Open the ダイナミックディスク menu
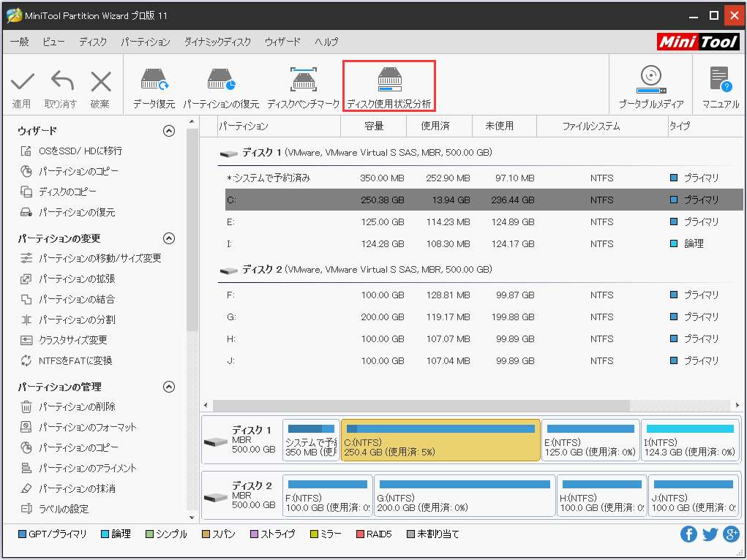 [217, 42]
